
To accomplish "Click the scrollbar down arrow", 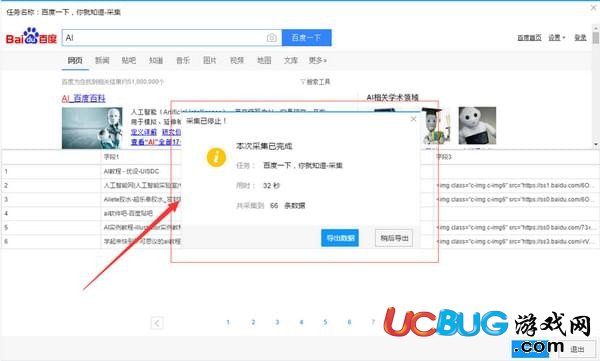I will (596, 144).
